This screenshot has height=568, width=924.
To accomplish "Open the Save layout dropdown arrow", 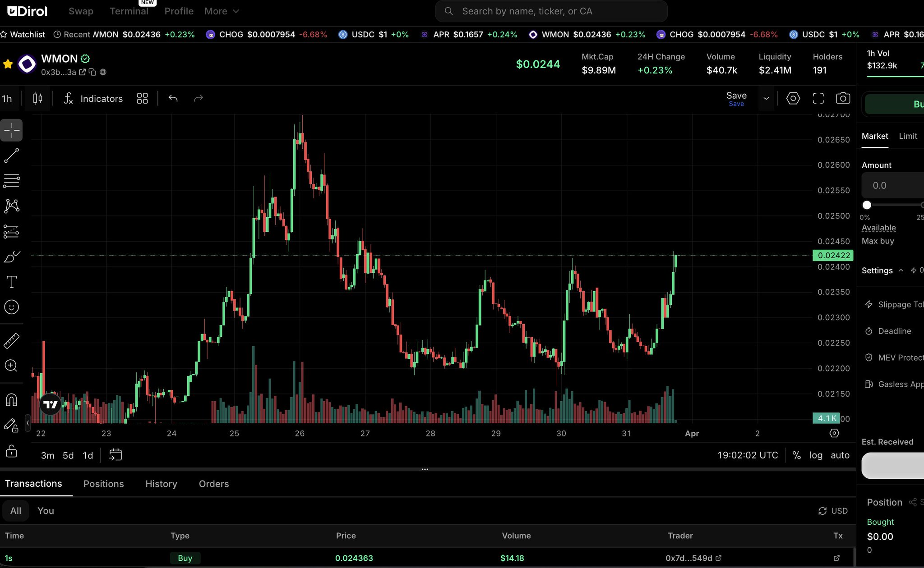I will click(x=766, y=98).
